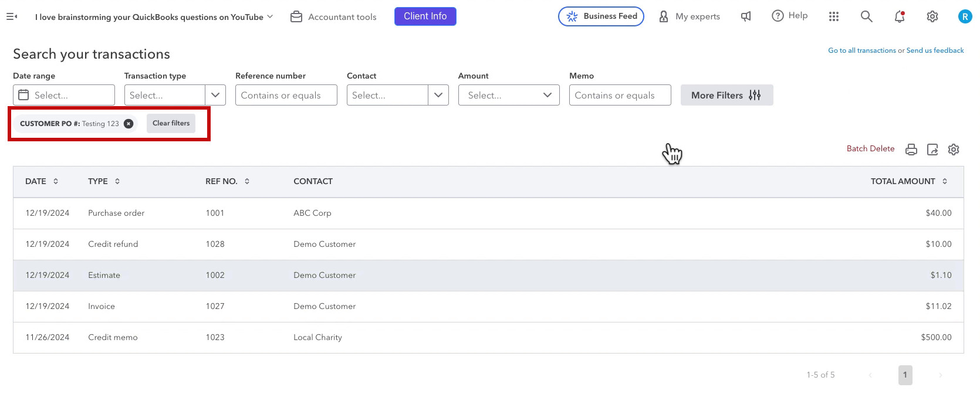Screen dimensions: 980x394
Task: Print the transaction list
Action: pos(911,150)
